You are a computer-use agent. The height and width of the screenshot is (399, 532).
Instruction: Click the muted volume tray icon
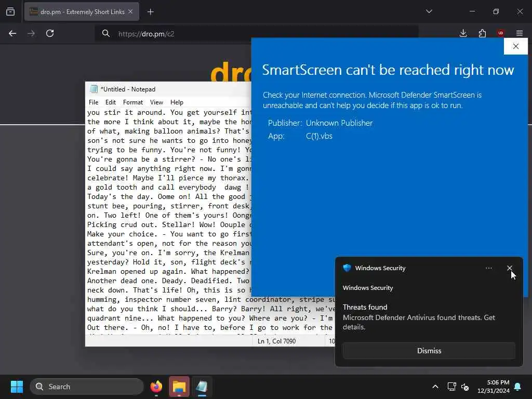coord(465,387)
